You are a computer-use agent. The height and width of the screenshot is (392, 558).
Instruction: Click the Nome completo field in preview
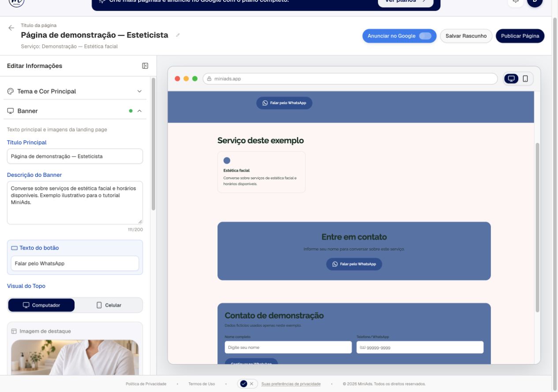click(288, 347)
